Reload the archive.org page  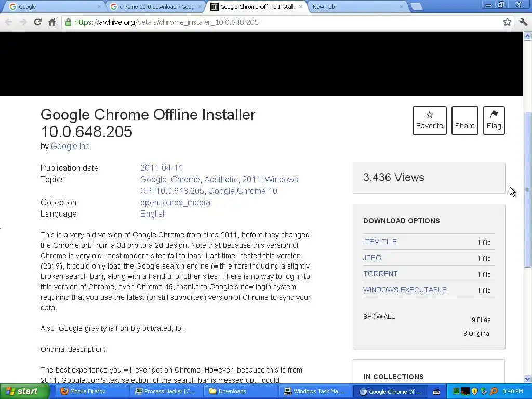point(37,22)
